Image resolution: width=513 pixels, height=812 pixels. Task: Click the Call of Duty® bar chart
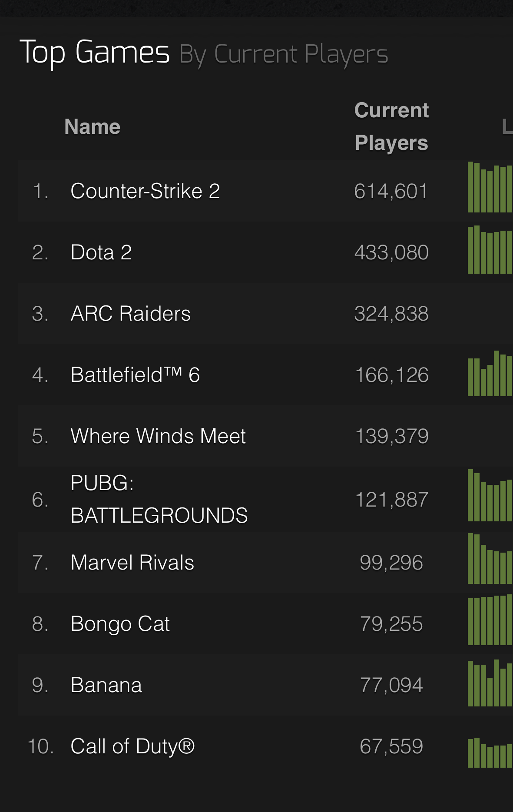point(490,753)
